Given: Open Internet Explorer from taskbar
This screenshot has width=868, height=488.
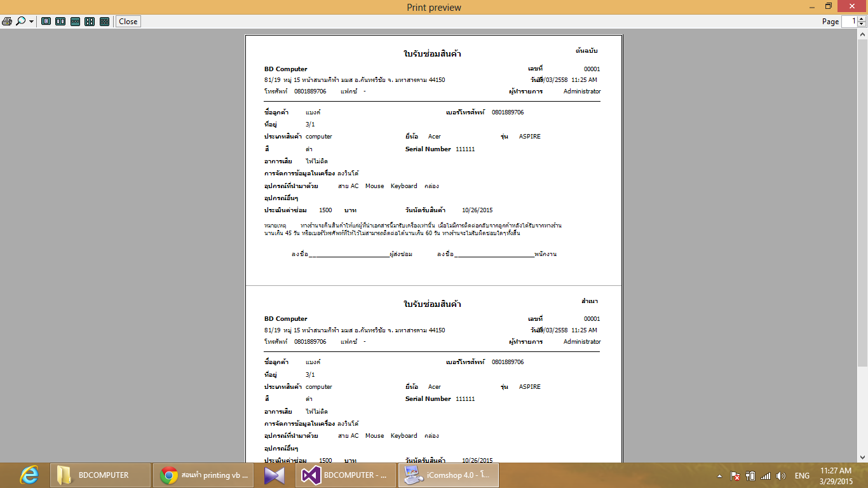Looking at the screenshot, I should [x=29, y=475].
